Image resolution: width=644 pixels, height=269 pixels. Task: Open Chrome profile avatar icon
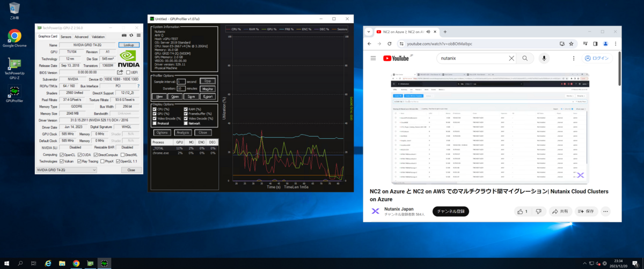pos(605,44)
